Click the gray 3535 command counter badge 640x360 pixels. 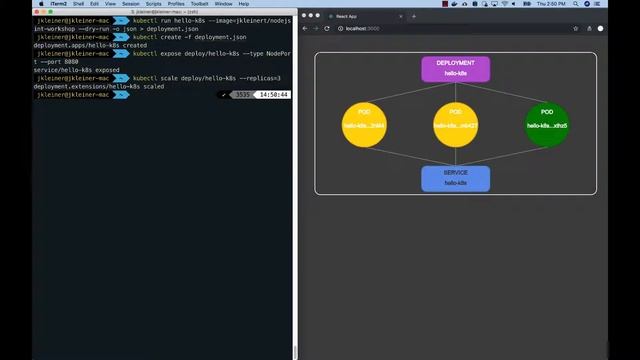pyautogui.click(x=243, y=95)
